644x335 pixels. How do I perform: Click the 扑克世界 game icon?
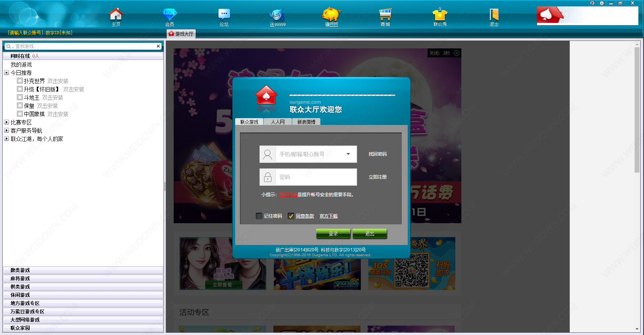pyautogui.click(x=20, y=81)
